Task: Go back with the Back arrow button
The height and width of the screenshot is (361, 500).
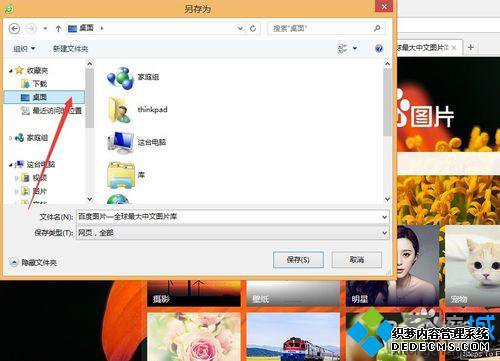Action: [14, 29]
